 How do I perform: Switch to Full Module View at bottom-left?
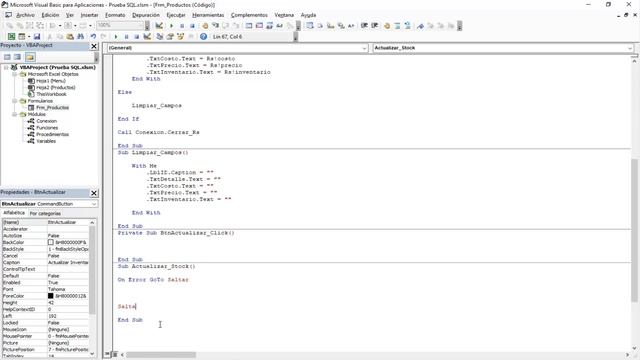(115, 354)
